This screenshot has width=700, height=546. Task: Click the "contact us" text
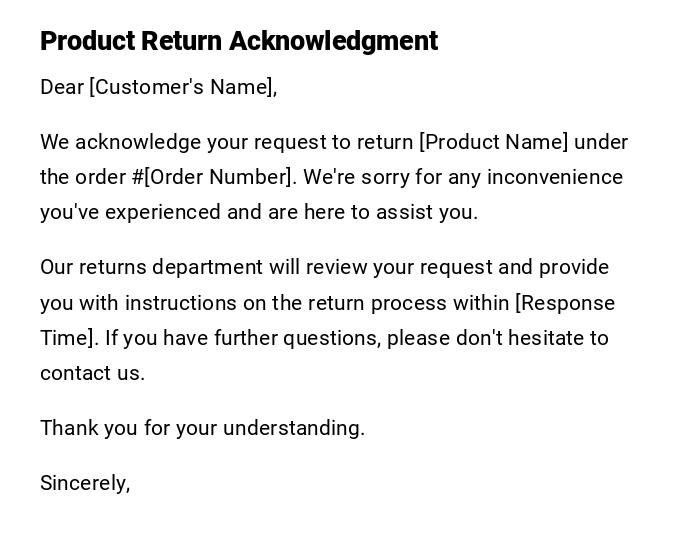(90, 373)
